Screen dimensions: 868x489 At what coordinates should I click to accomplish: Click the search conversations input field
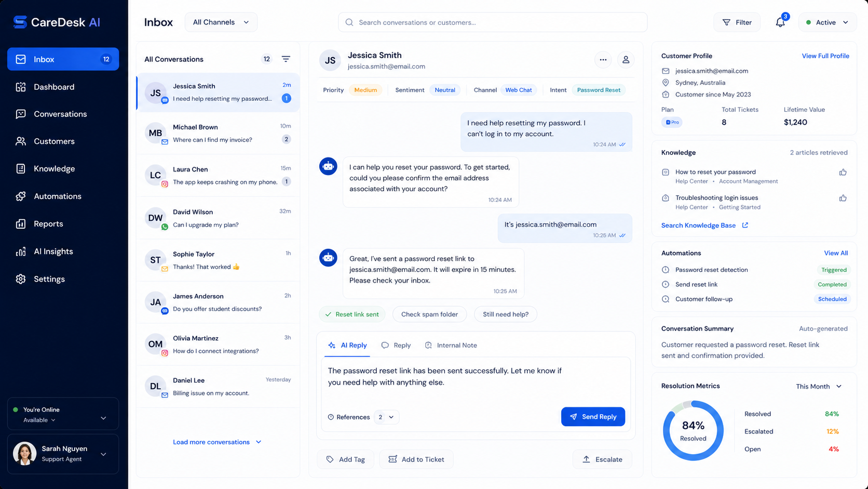[493, 22]
